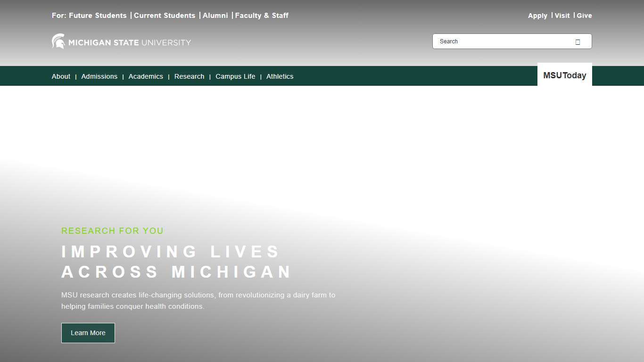Click the search magnifier icon
644x362 pixels.
tap(578, 41)
